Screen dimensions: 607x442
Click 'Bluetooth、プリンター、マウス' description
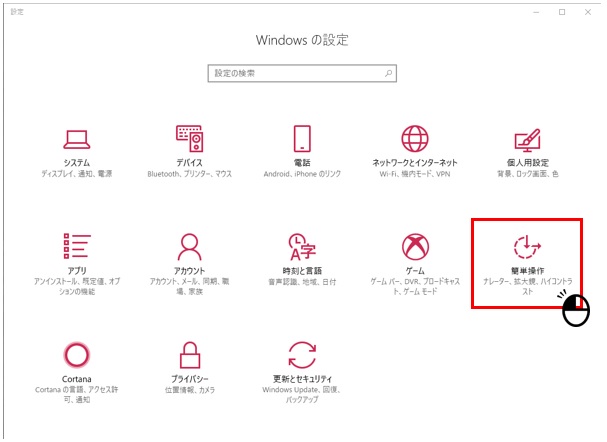190,174
